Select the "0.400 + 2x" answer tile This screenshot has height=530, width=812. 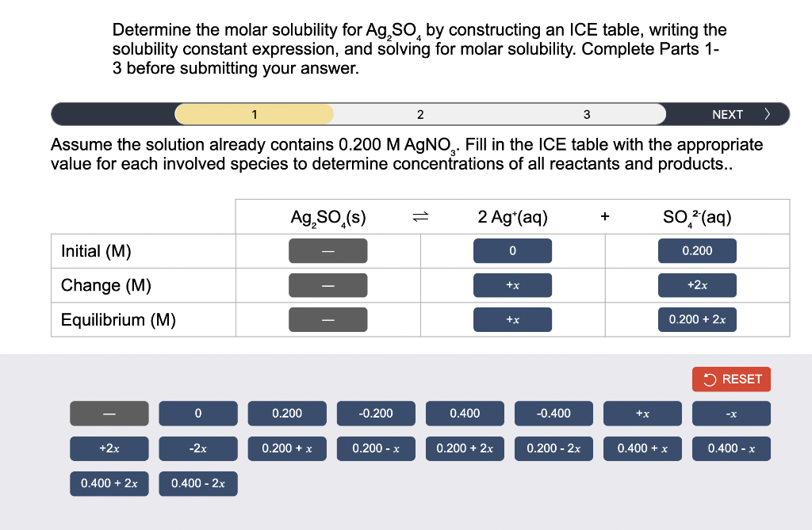click(109, 483)
